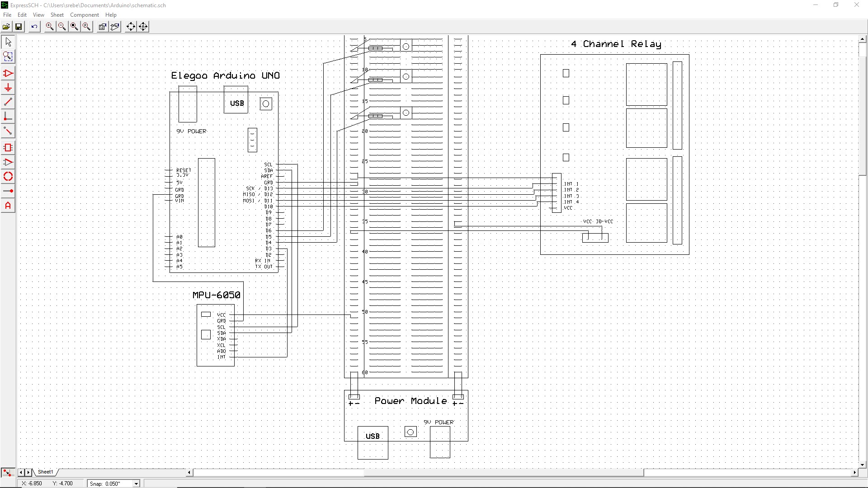Image resolution: width=868 pixels, height=488 pixels.
Task: Click the horizontal scrollbar right arrow
Action: click(854, 472)
